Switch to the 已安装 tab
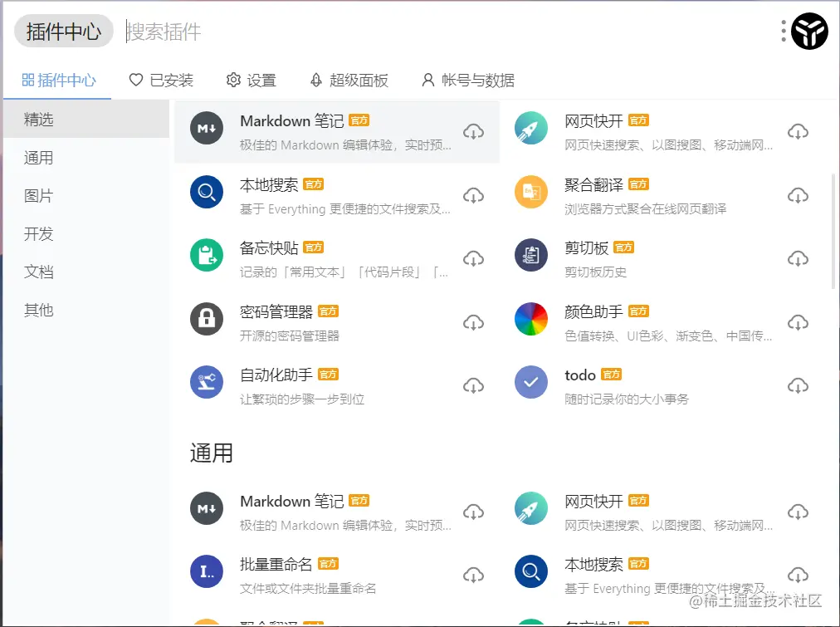This screenshot has height=627, width=840. coord(161,81)
